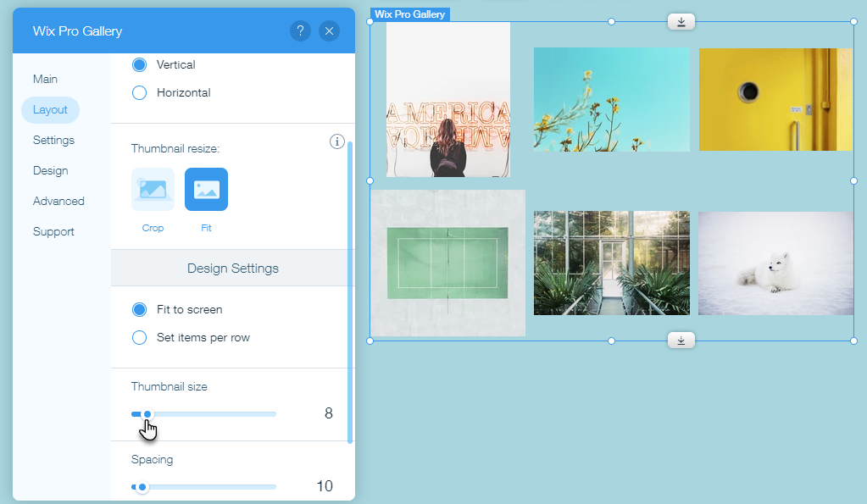Go to the Advanced section
The image size is (867, 504).
58,201
